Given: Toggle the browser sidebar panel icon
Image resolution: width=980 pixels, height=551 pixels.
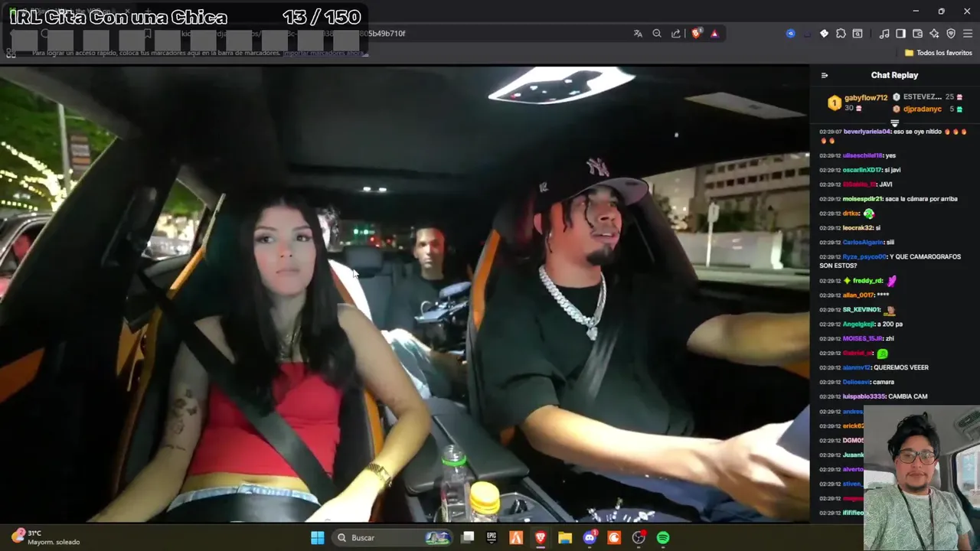Looking at the screenshot, I should point(901,34).
